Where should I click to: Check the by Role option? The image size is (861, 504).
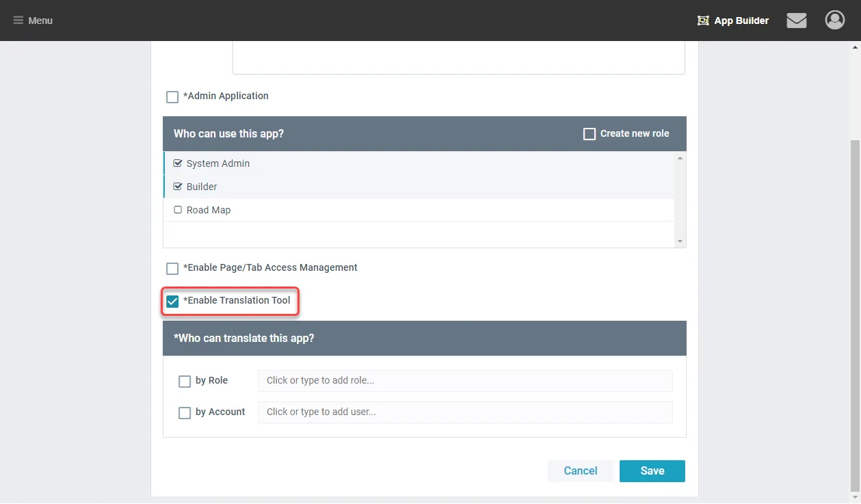coord(185,382)
